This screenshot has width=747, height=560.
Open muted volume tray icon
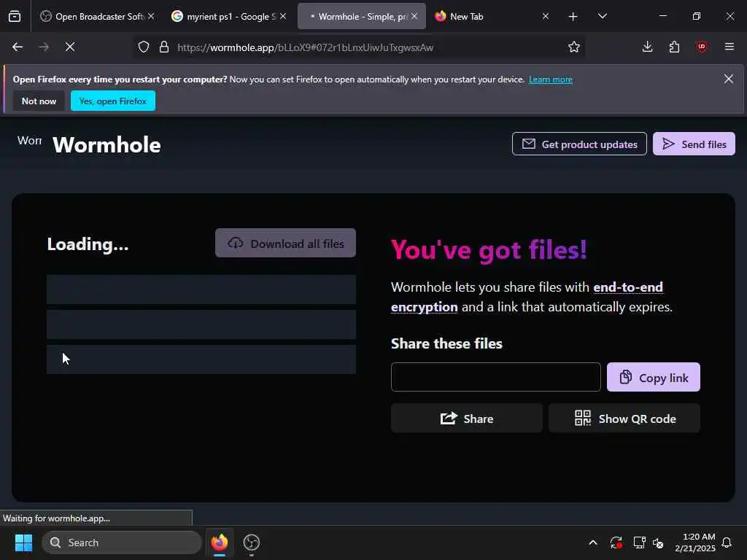[x=658, y=542]
